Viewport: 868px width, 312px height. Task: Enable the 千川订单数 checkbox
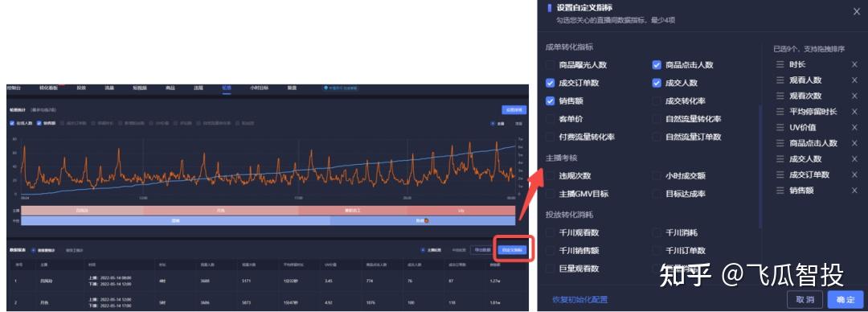click(x=657, y=251)
